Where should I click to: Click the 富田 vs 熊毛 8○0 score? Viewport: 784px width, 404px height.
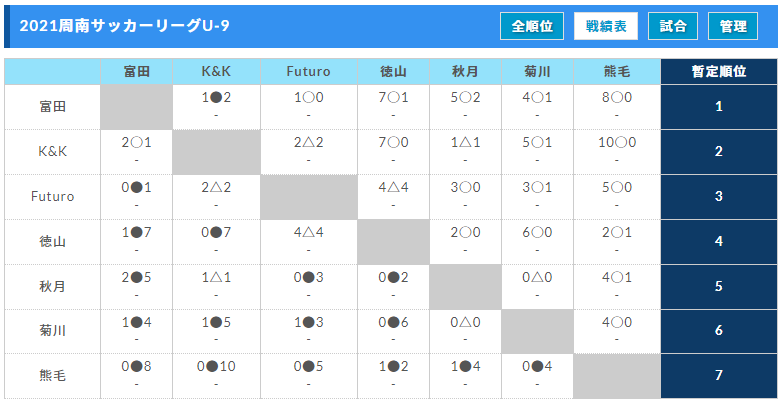coord(617,98)
